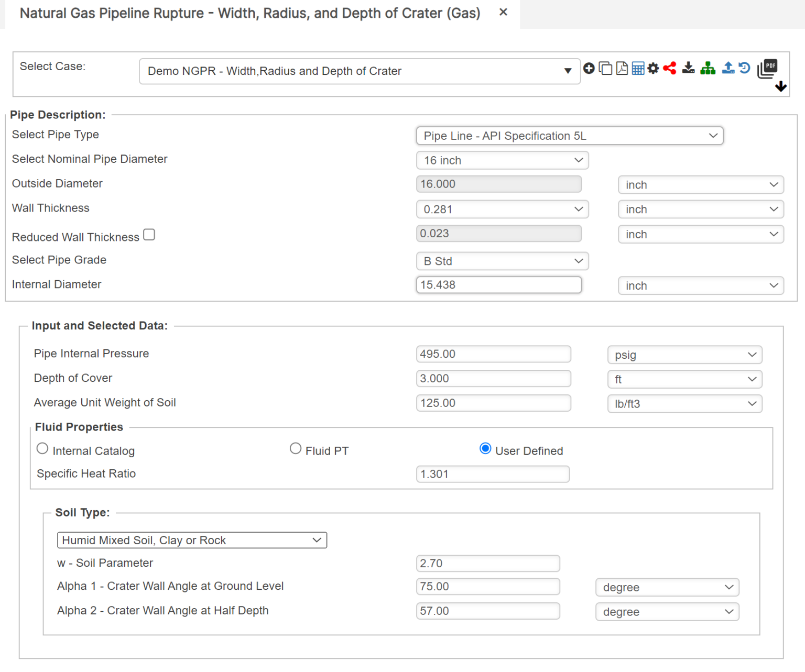Screen dimensions: 805x672
Task: Open the Select Pipe Grade dropdown
Action: click(x=502, y=261)
